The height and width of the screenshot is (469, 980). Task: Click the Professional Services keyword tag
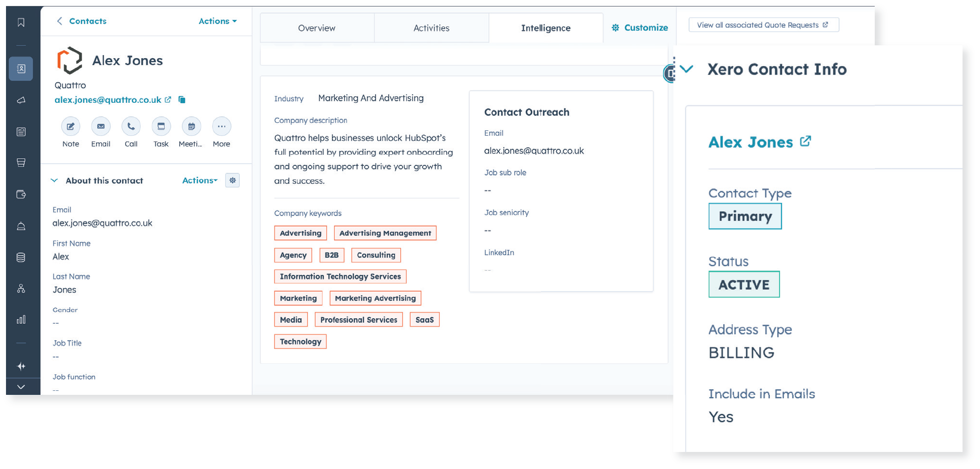click(359, 320)
